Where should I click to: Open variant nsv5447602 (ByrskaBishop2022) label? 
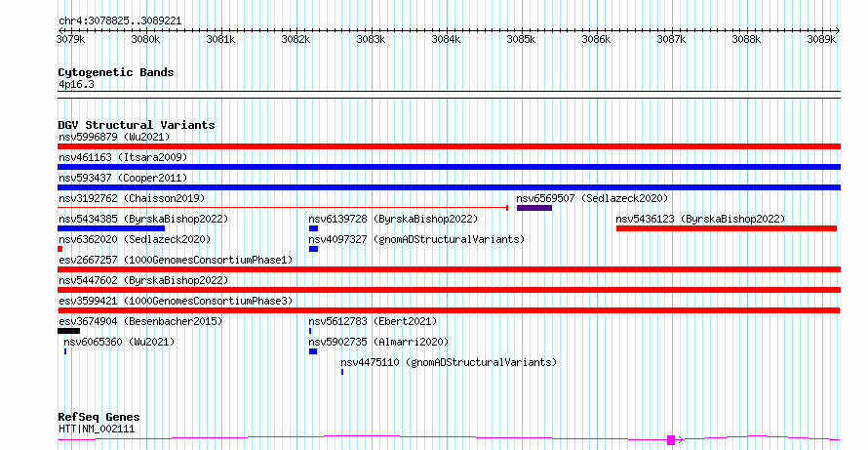click(143, 280)
